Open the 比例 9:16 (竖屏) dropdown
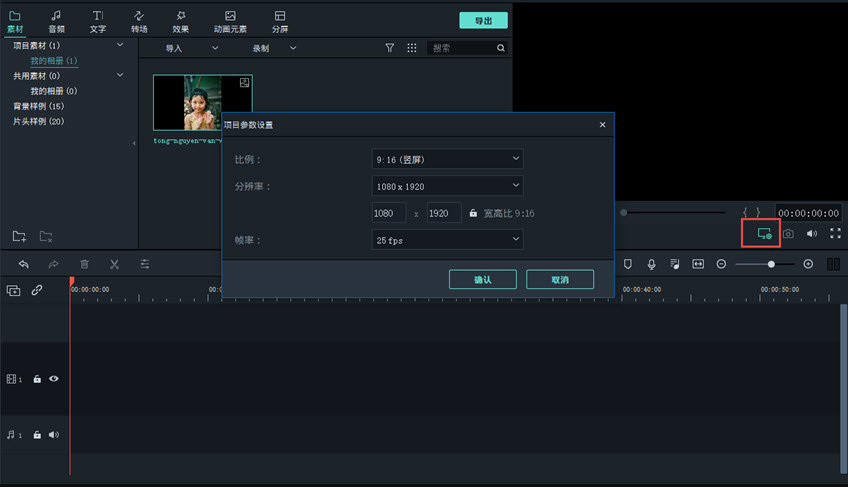The image size is (848, 487). 447,159
